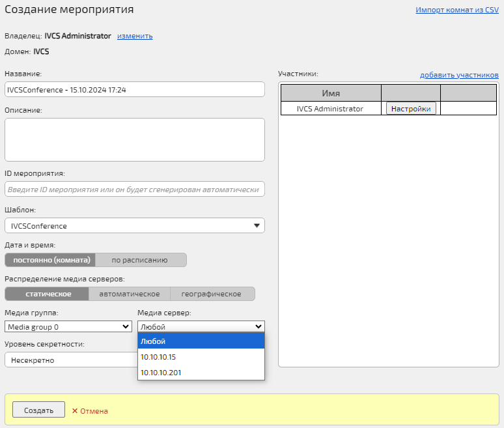This screenshot has width=504, height=428.
Task: Select media server 10.10.10.15
Action: point(201,357)
